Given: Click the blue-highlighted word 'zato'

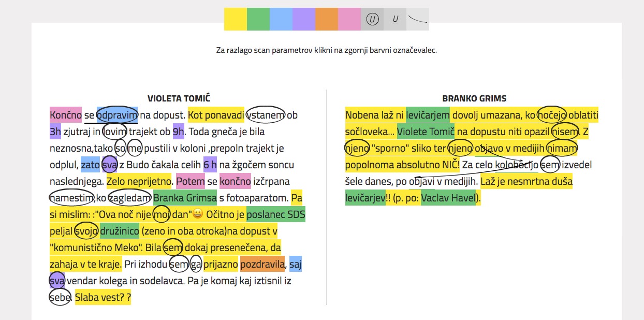Looking at the screenshot, I should coord(90,165).
